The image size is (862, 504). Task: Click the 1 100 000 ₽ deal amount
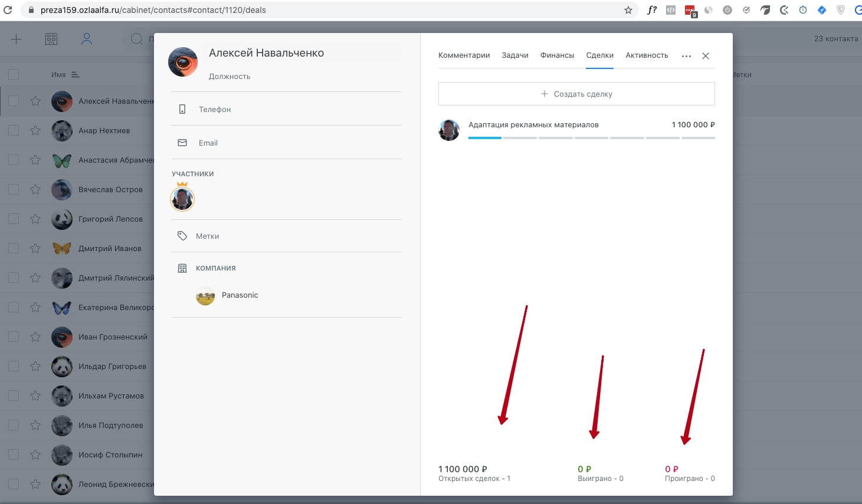(693, 125)
